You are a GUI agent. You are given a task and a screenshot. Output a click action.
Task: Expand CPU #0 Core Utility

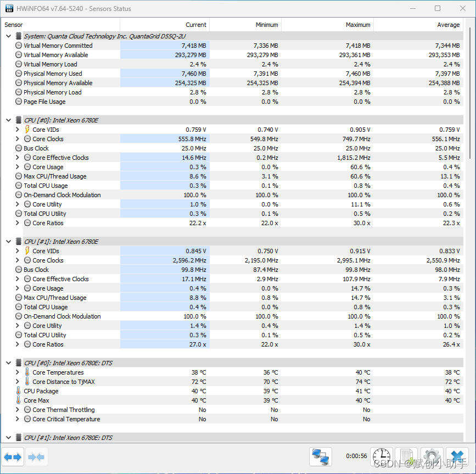tap(18, 204)
